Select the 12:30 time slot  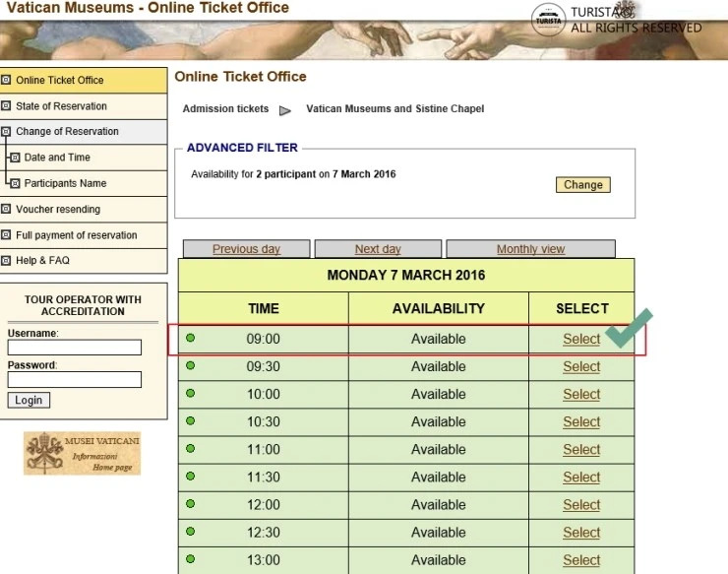point(581,533)
